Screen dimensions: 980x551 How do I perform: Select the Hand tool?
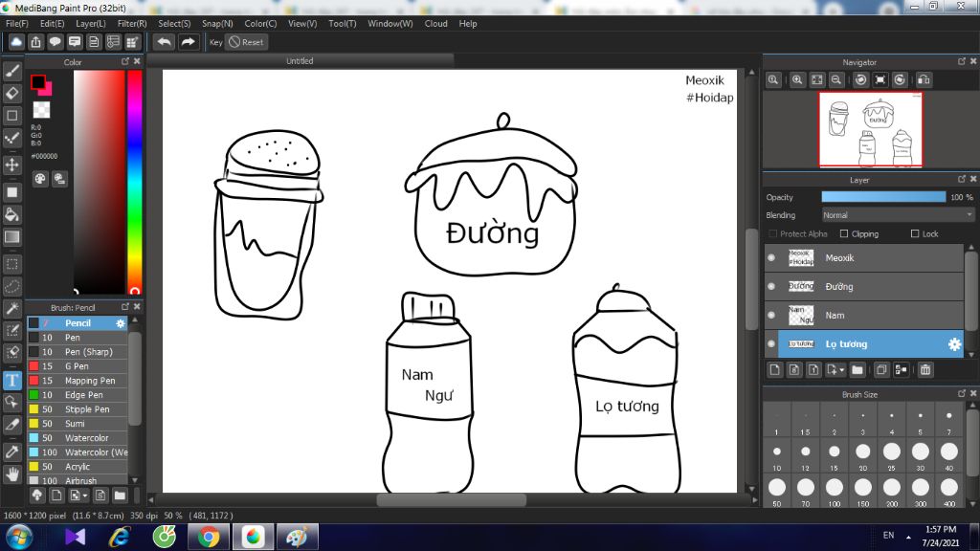point(11,474)
